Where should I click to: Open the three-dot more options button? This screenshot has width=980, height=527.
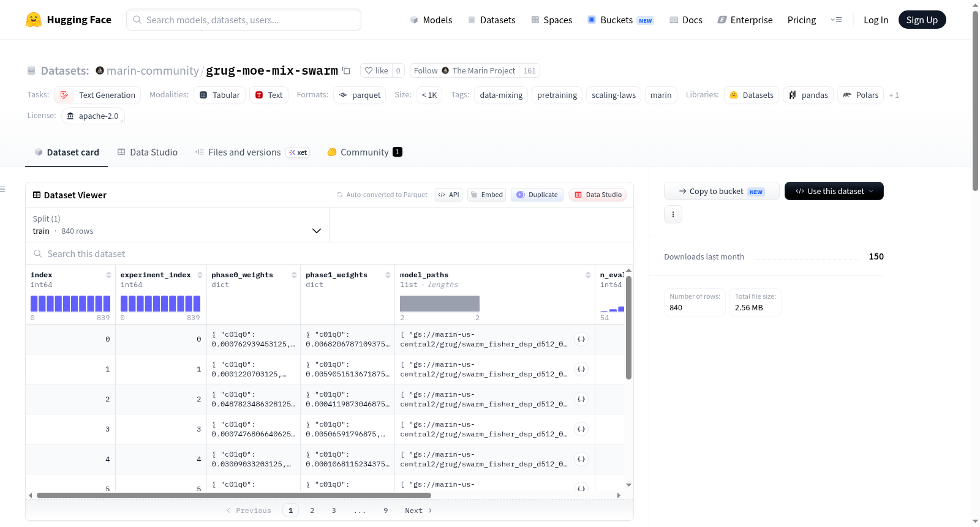(x=673, y=214)
